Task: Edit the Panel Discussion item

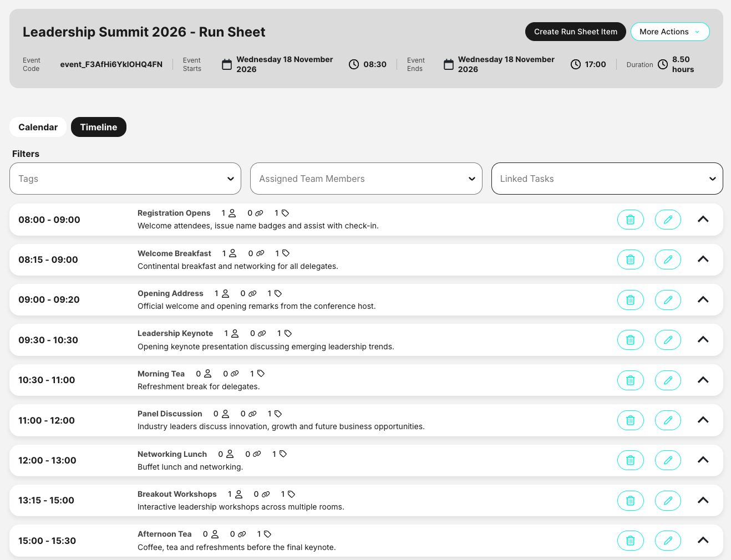Action: click(x=668, y=420)
